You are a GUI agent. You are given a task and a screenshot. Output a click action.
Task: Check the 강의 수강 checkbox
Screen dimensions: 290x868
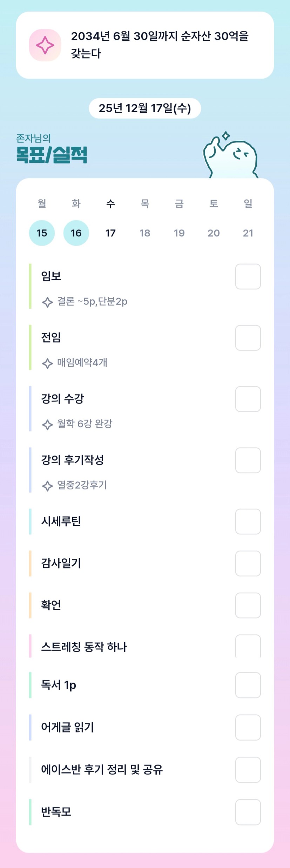pos(248,399)
